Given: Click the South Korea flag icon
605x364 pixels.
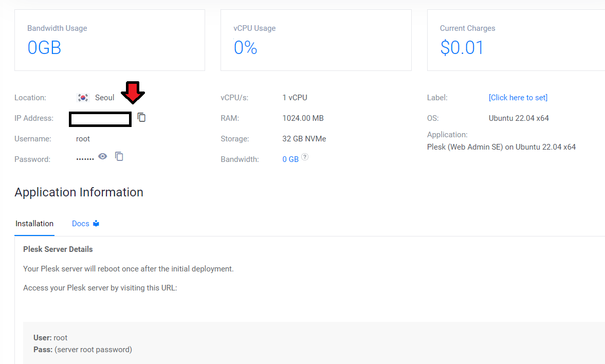Looking at the screenshot, I should pos(83,98).
